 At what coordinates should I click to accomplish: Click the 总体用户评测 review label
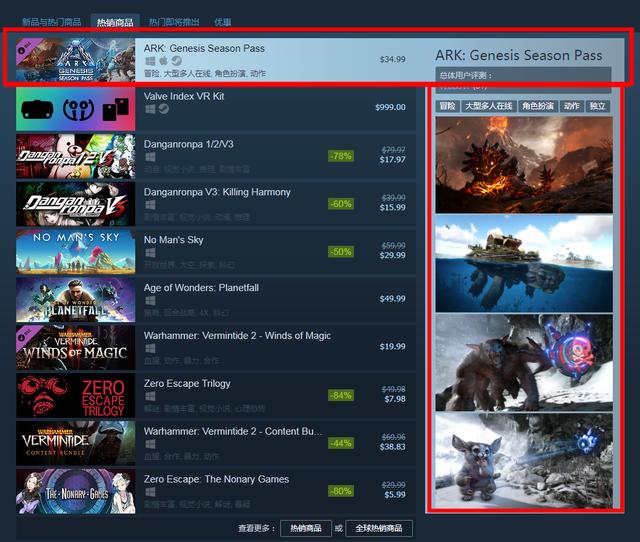tap(466, 76)
